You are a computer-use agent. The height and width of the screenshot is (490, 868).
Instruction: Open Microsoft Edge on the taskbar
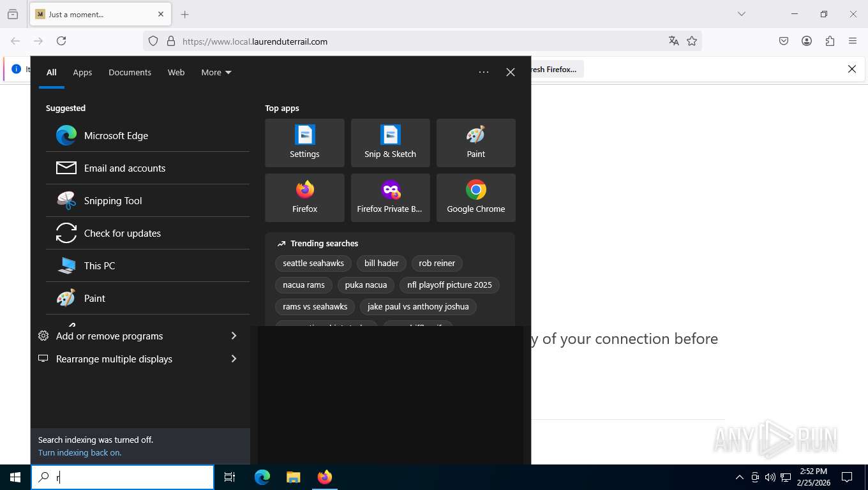click(262, 477)
